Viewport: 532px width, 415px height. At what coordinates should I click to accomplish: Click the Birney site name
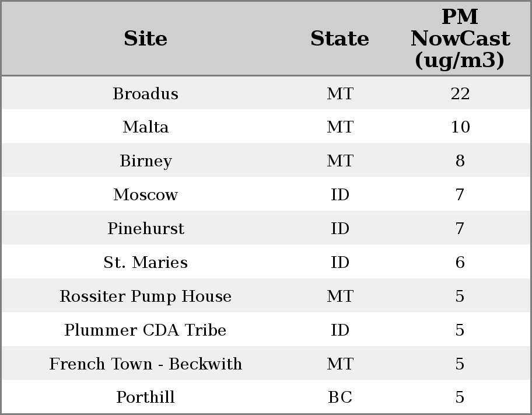(145, 161)
